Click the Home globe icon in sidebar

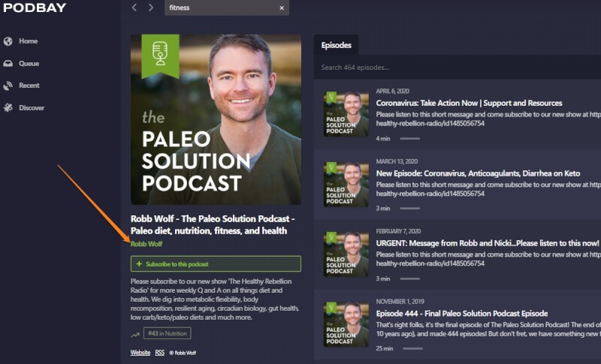click(8, 41)
